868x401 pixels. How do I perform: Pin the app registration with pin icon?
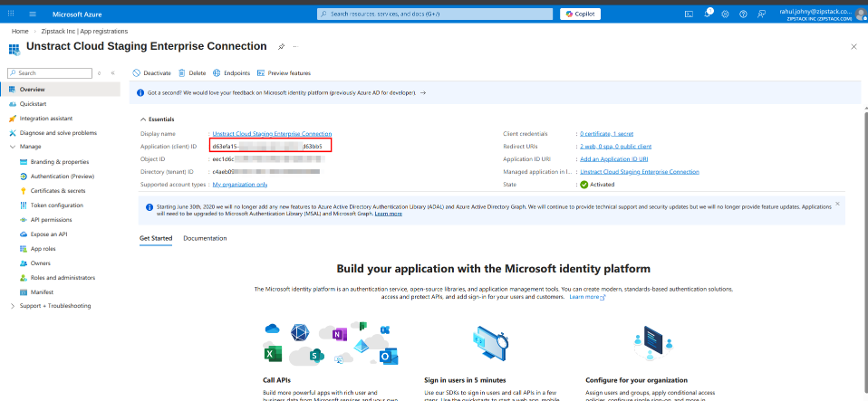(281, 46)
